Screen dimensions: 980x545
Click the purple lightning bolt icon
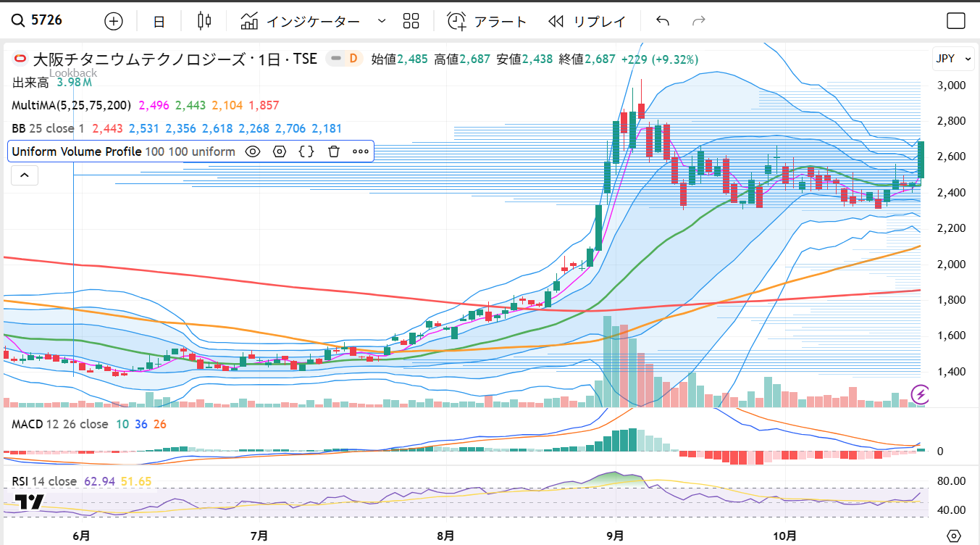(921, 394)
